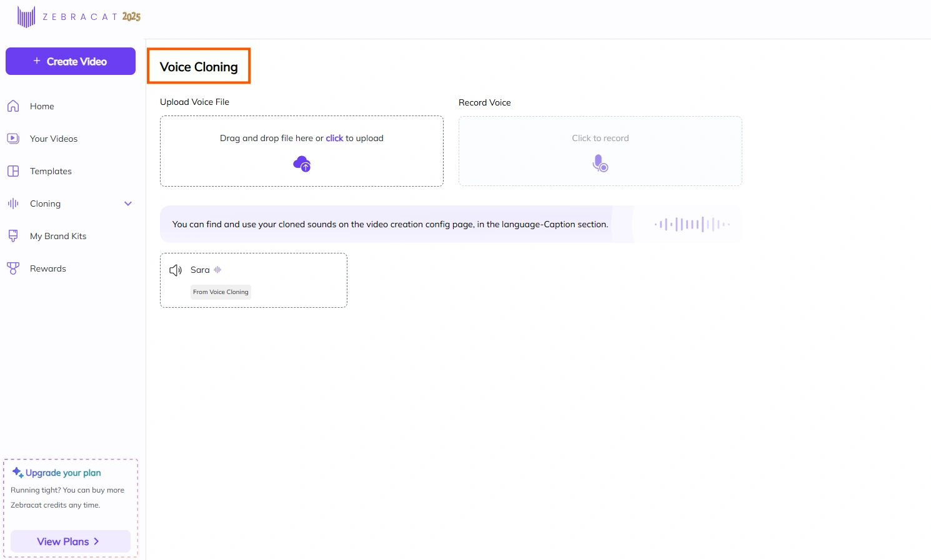Click the Upload Voice File label
This screenshot has height=560, width=931.
tap(194, 102)
